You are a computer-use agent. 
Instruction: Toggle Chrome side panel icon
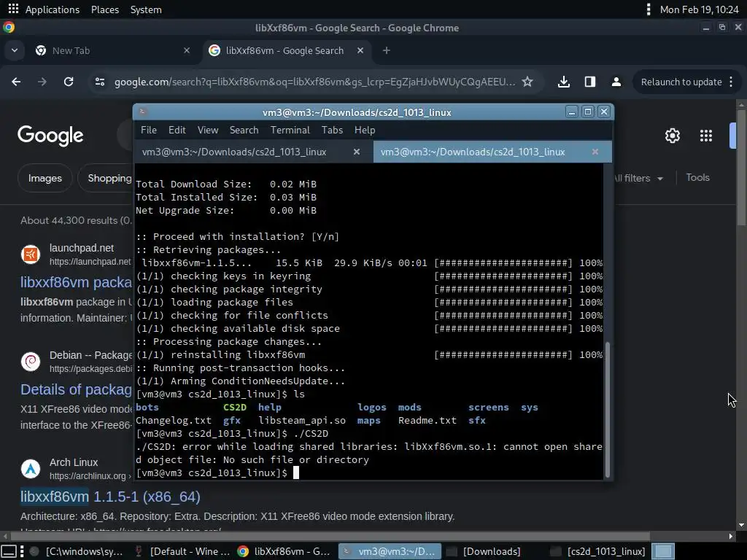[589, 82]
